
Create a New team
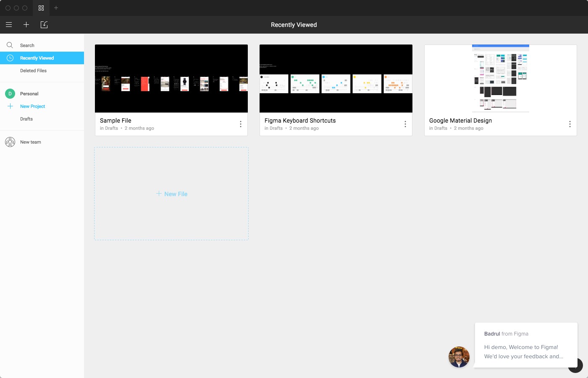pyautogui.click(x=31, y=142)
